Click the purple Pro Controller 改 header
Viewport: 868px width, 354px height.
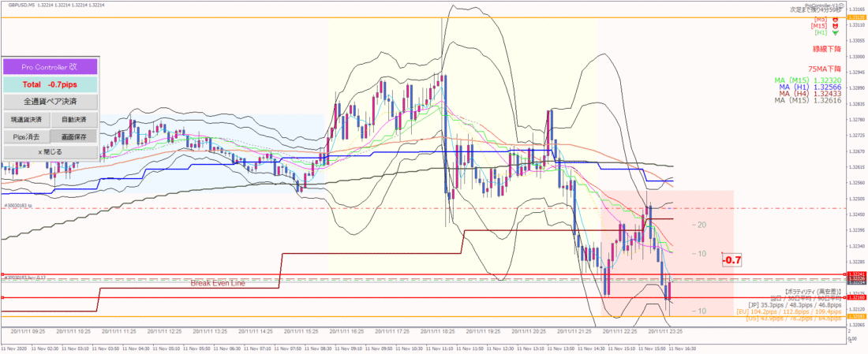coord(51,67)
